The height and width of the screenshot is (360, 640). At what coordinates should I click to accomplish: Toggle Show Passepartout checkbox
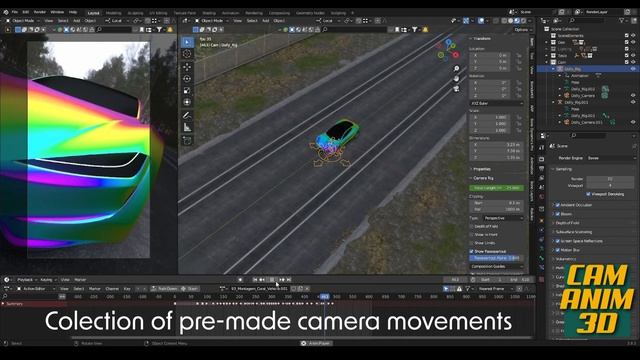pos(471,251)
